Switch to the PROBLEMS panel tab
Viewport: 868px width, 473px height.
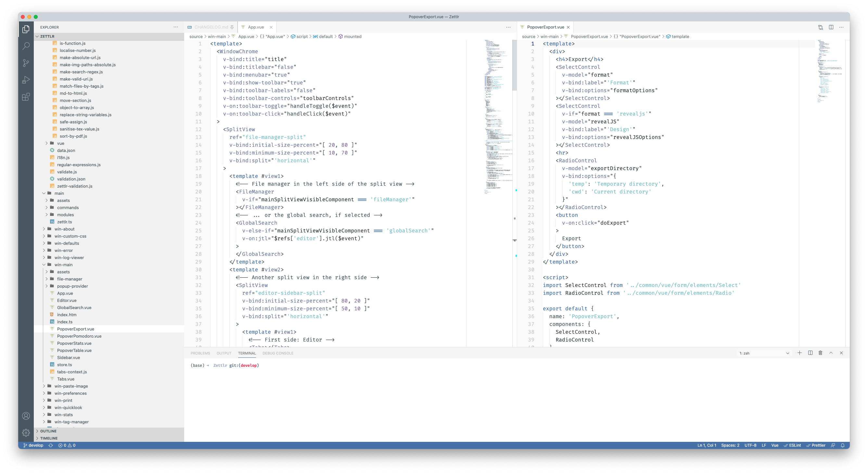[200, 353]
